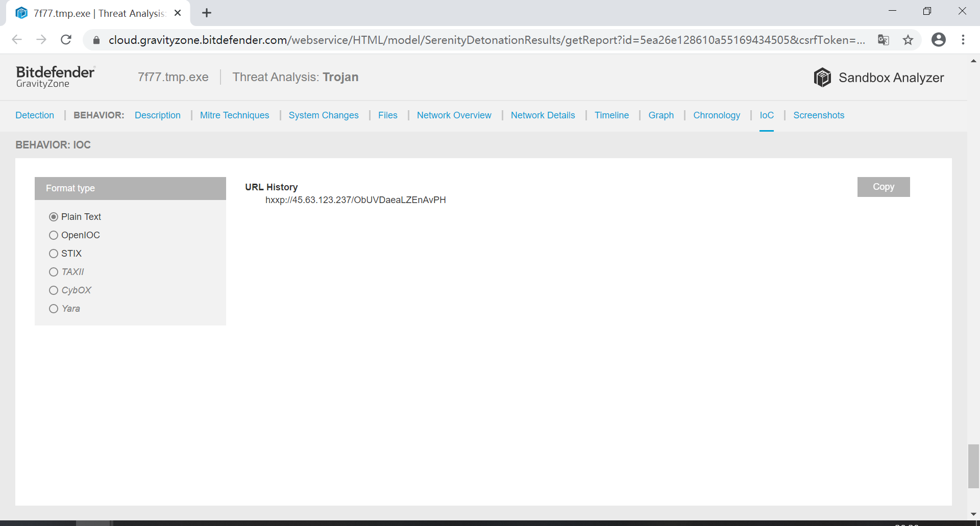
Task: Open the Screenshots tab
Action: click(x=819, y=115)
